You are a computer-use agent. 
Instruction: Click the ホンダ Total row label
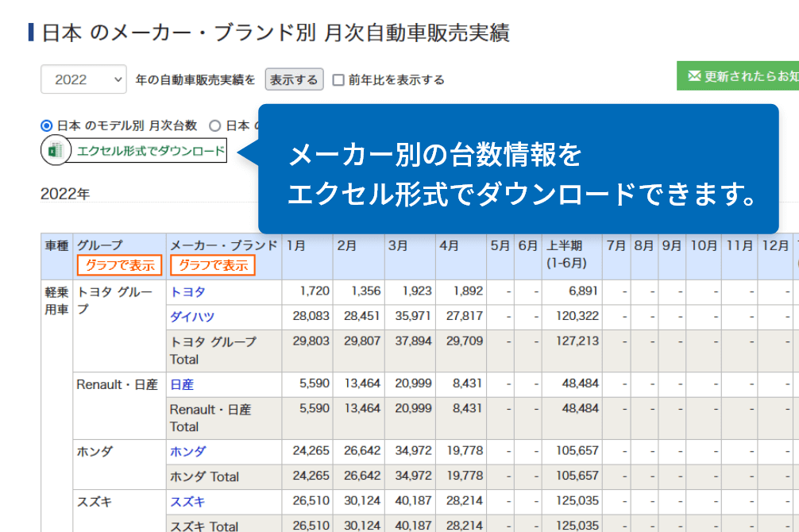tap(224, 477)
